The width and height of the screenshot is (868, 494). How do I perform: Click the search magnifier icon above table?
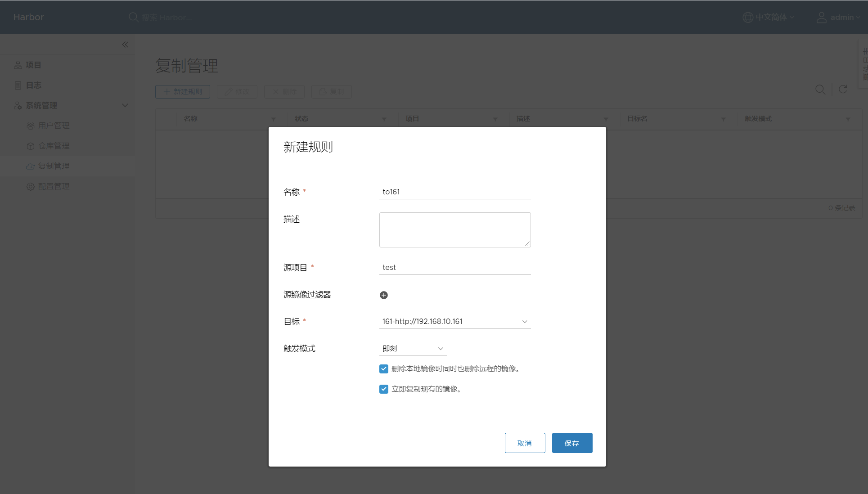[820, 90]
